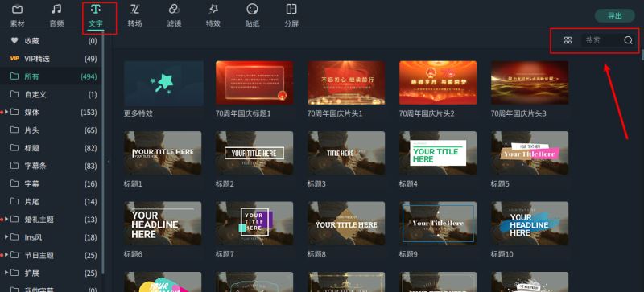Select the 片尾 folder
The image size is (644, 292).
51,202
